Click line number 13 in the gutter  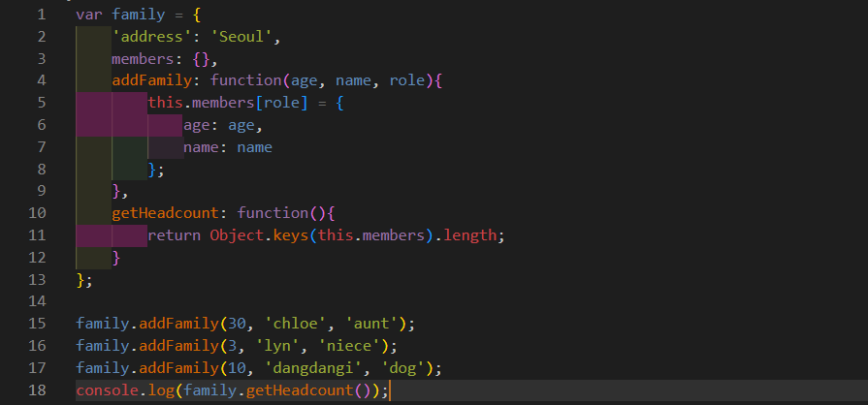tap(38, 280)
